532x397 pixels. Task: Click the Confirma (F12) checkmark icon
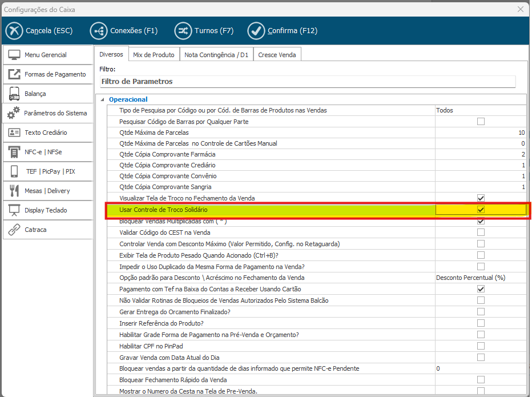[x=256, y=30]
